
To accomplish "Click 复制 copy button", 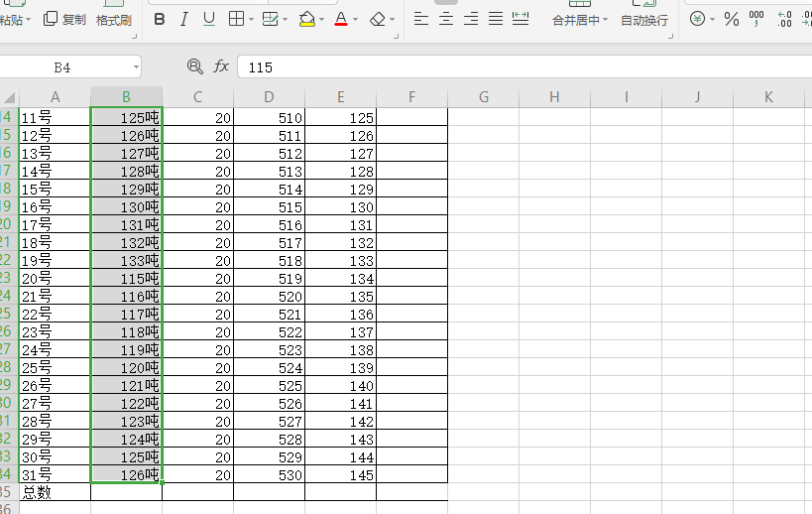I will tap(64, 20).
